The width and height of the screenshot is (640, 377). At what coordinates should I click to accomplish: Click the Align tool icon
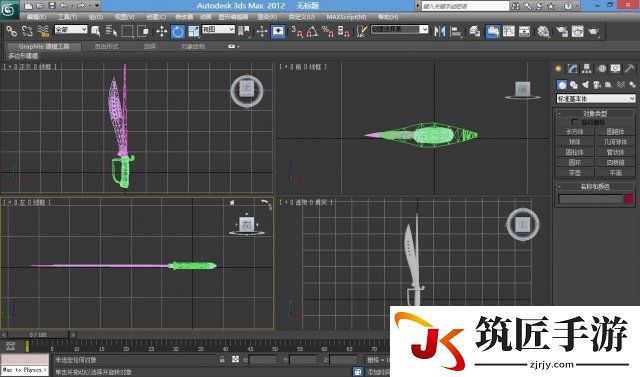456,31
